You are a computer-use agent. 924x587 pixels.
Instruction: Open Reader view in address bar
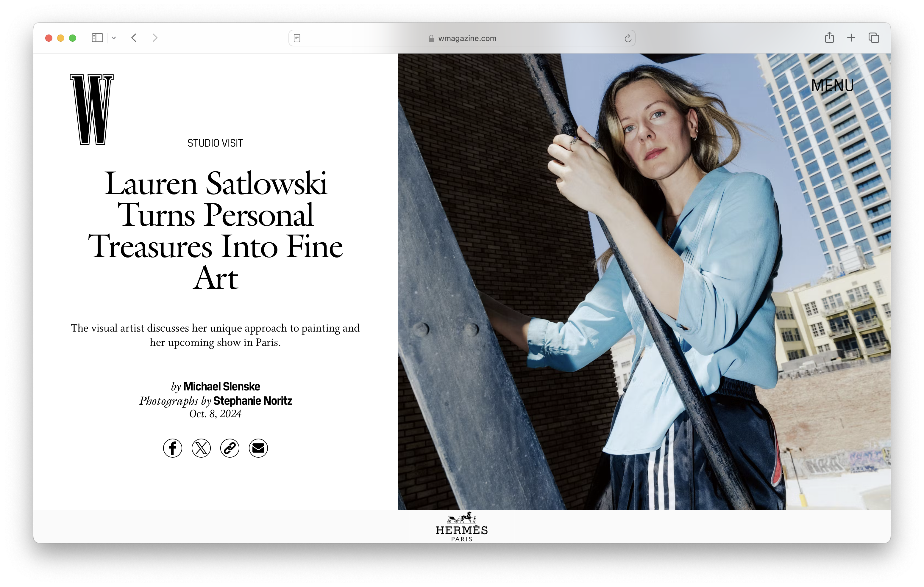click(x=297, y=38)
